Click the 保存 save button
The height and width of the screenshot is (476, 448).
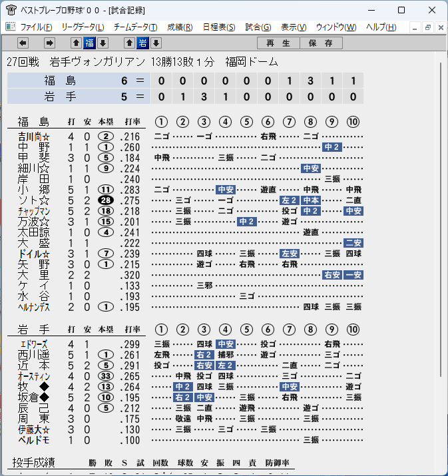point(321,43)
